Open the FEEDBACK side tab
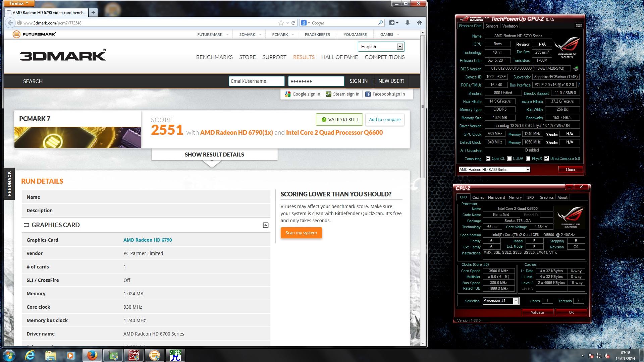644x362 pixels. click(9, 183)
